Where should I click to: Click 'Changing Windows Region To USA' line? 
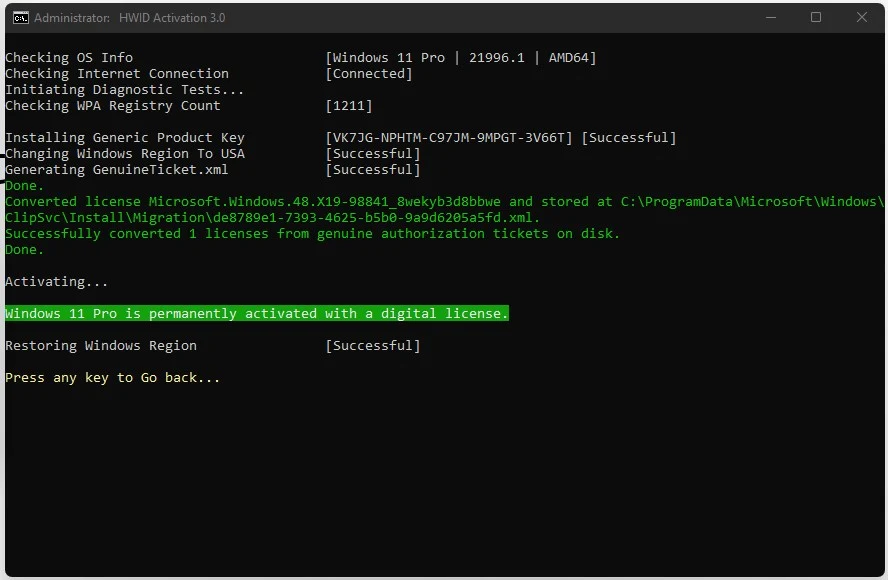coord(125,153)
